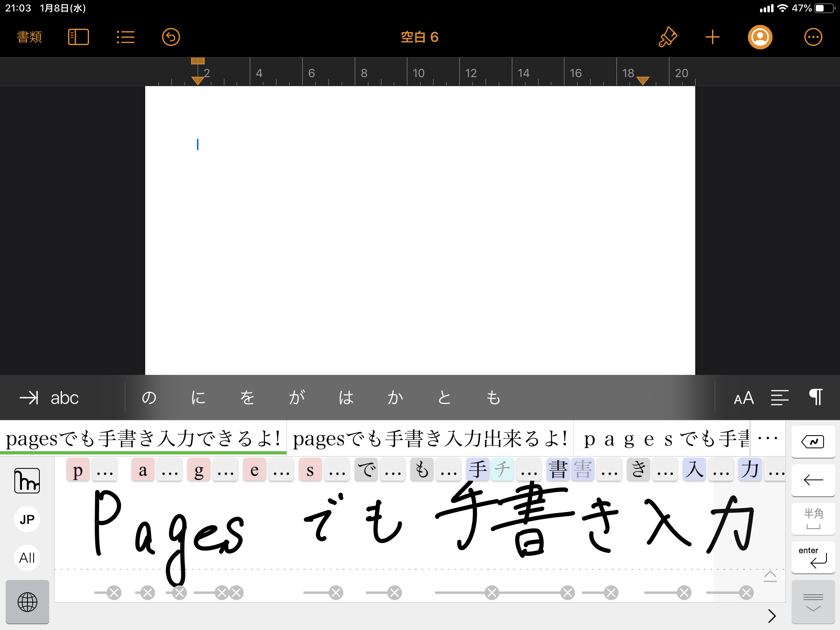The width and height of the screenshot is (840, 630).
Task: Select the 書 character chip
Action: point(558,470)
